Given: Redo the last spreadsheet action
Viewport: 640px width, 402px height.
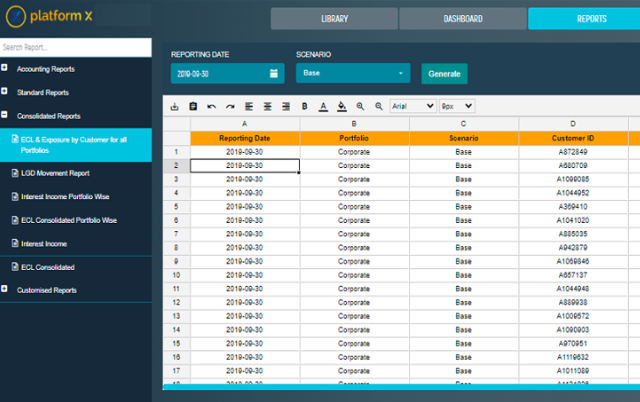Looking at the screenshot, I should click(x=230, y=106).
